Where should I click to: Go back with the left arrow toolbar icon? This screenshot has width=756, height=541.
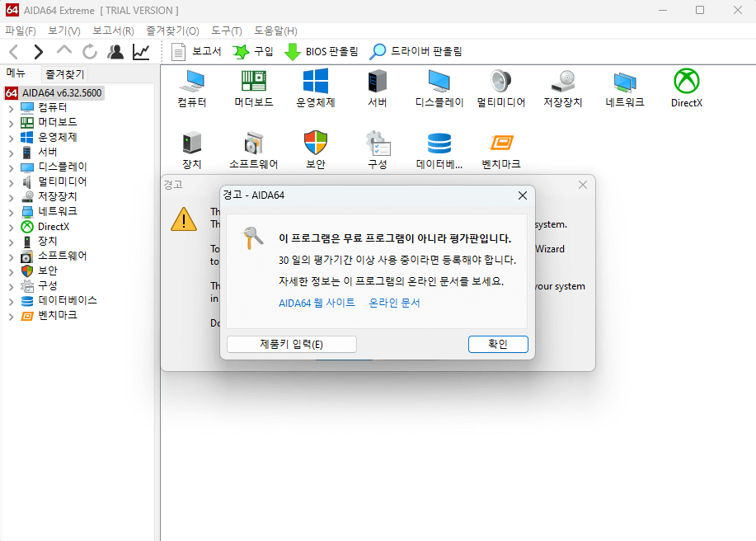(x=14, y=52)
